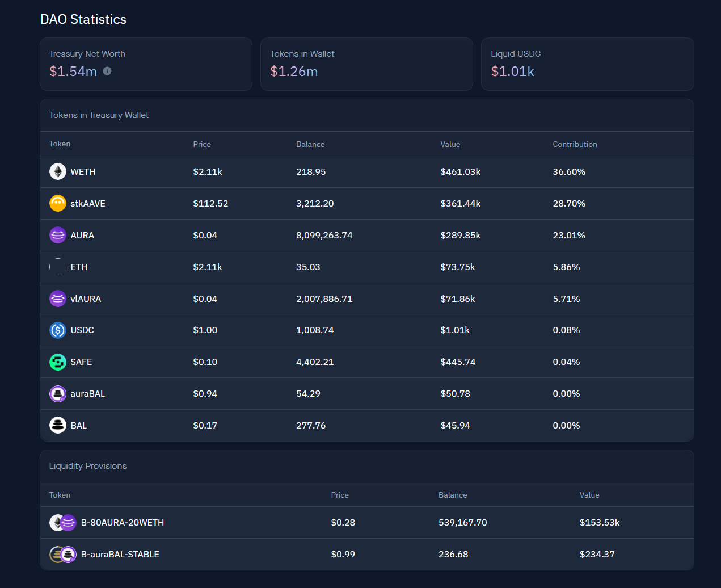Click the AURA token icon
This screenshot has width=721, height=588.
58,235
